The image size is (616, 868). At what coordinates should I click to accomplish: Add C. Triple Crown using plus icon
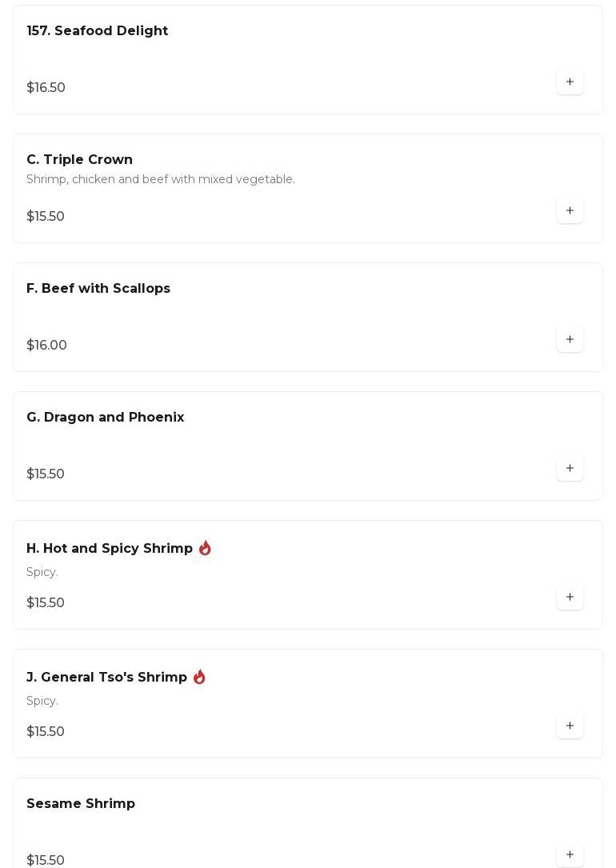570,211
